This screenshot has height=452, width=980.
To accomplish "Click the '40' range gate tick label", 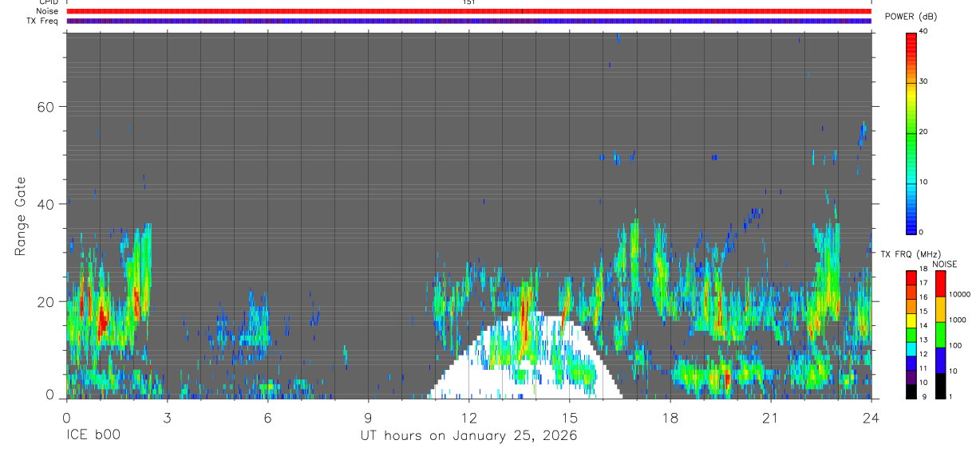I will click(45, 204).
